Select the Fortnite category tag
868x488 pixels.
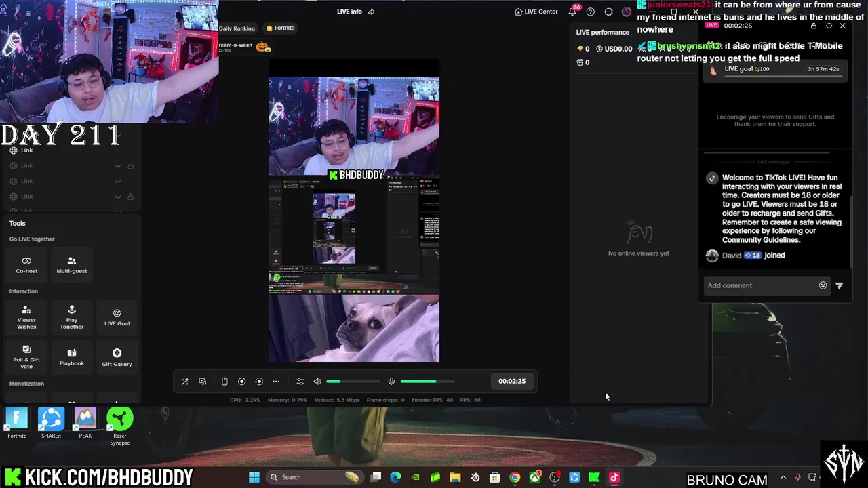[x=281, y=28]
